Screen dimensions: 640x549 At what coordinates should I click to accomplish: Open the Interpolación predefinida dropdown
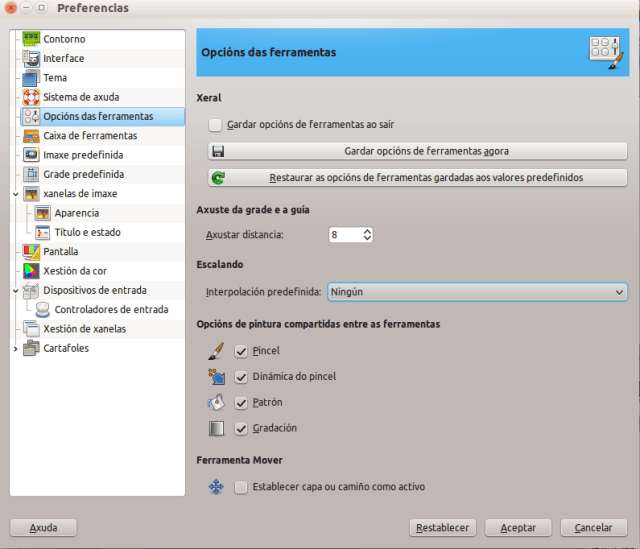click(x=477, y=292)
